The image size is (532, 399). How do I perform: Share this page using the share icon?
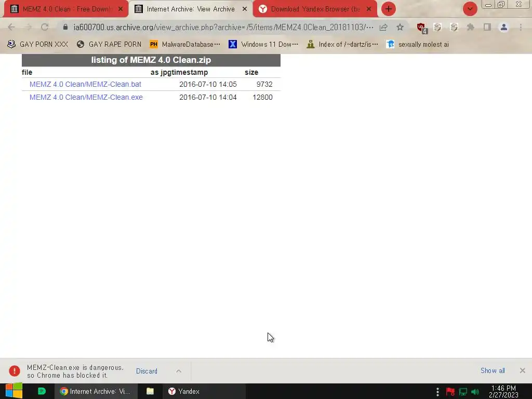point(383,27)
